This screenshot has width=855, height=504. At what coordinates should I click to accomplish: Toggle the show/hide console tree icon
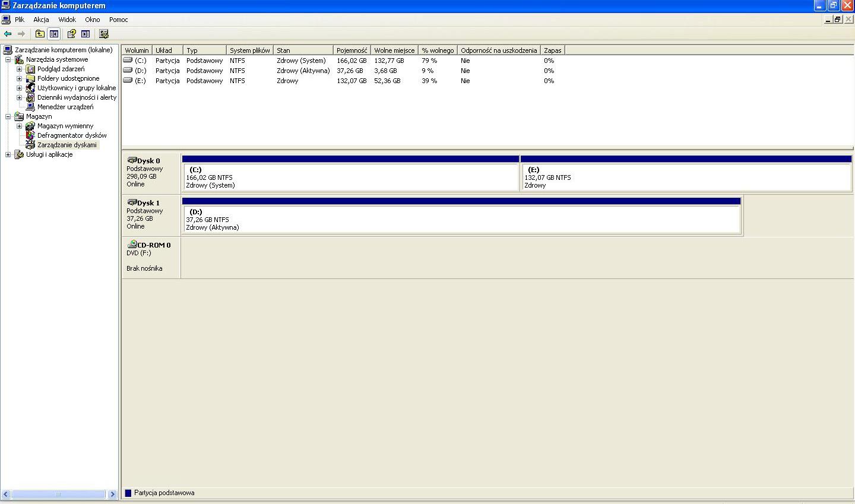54,34
